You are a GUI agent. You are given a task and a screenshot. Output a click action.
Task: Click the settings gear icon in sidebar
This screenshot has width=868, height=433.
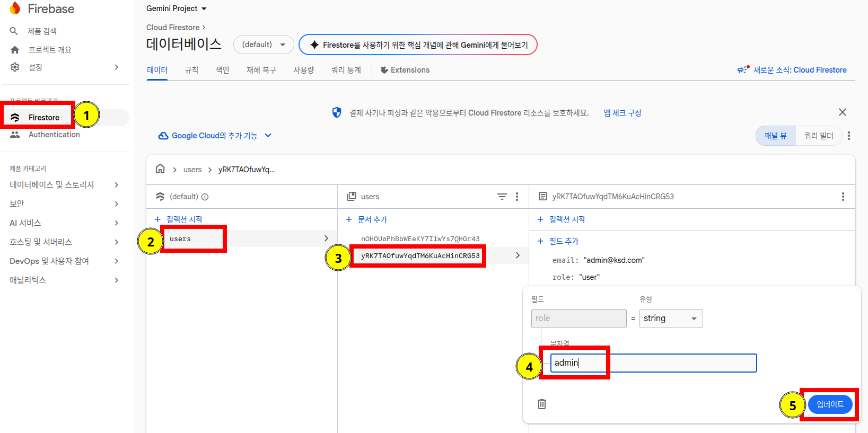click(x=15, y=67)
